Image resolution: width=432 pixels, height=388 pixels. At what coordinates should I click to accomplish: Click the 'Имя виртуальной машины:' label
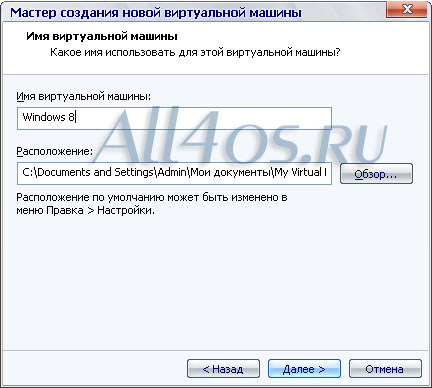point(84,97)
